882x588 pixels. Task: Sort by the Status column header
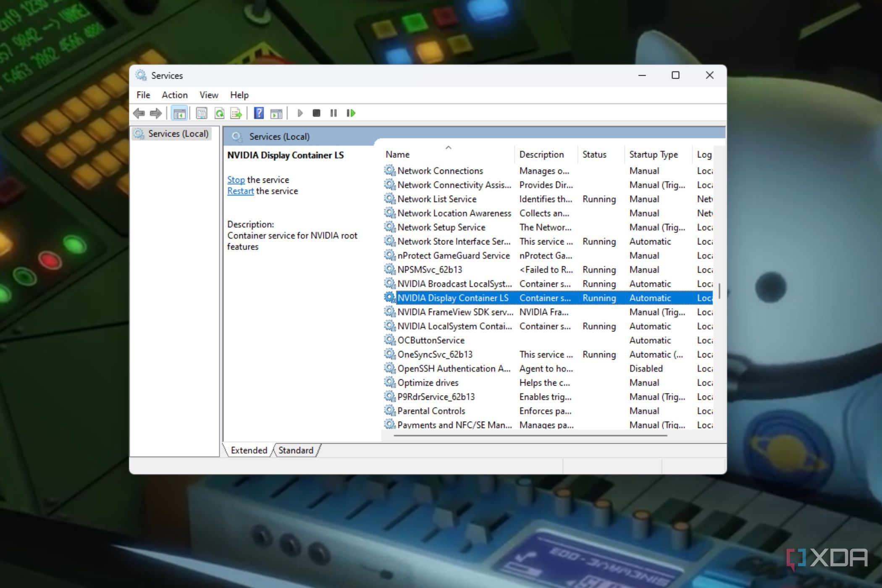(595, 154)
